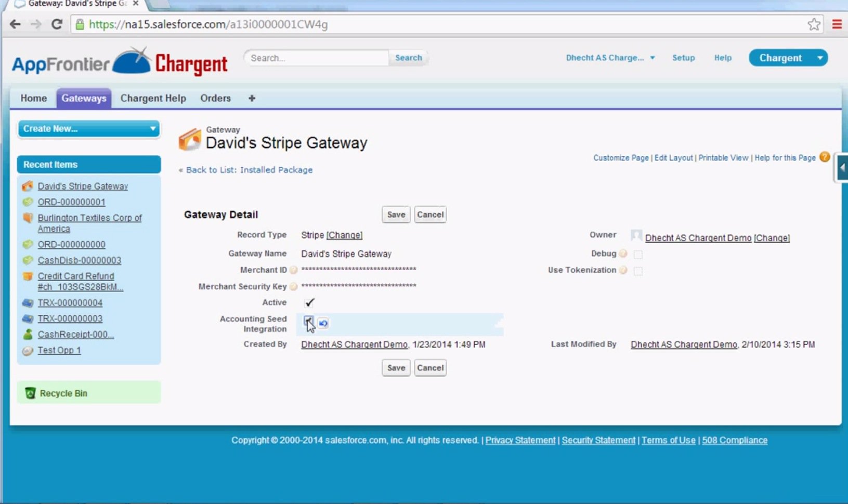Switch to the Orders tab
The image size is (848, 504).
tap(215, 98)
